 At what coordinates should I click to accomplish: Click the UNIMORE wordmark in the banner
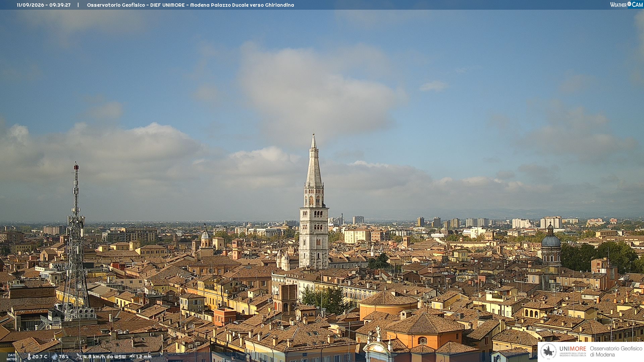[573, 349]
